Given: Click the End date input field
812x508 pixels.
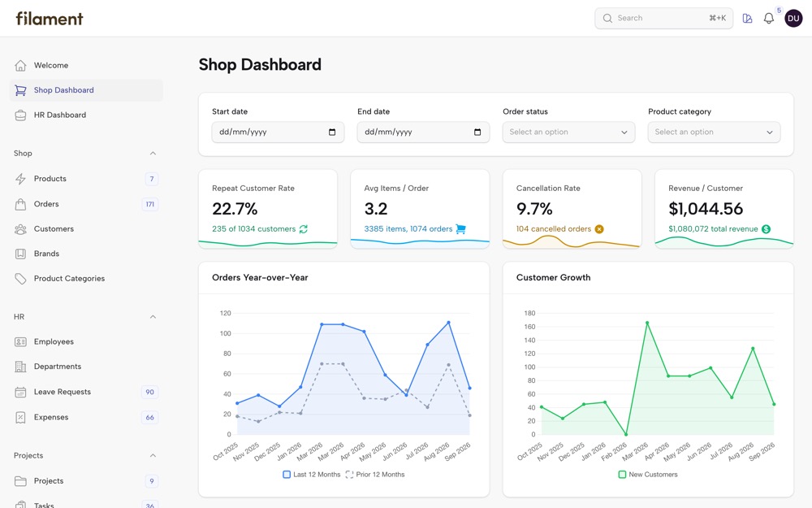Looking at the screenshot, I should [x=423, y=132].
